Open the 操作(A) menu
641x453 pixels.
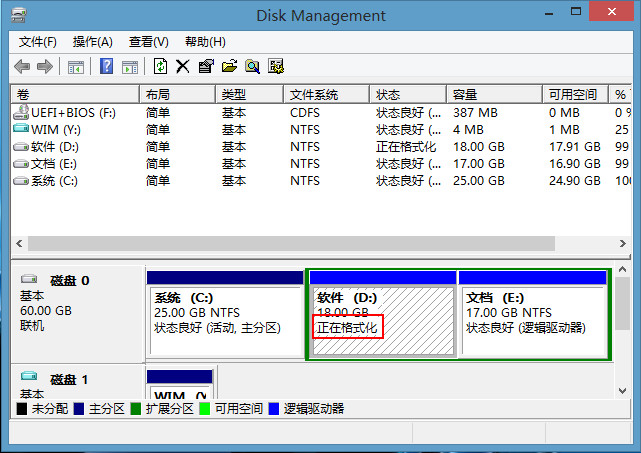[92, 42]
